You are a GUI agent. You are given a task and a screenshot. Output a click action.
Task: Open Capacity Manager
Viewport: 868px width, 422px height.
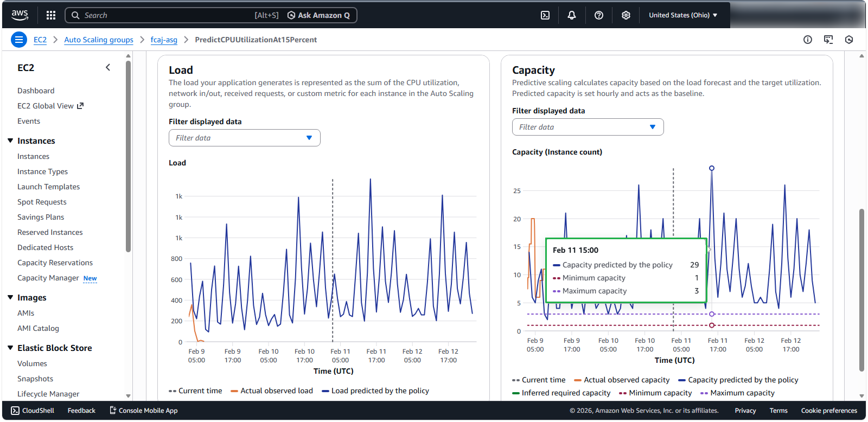(48, 278)
